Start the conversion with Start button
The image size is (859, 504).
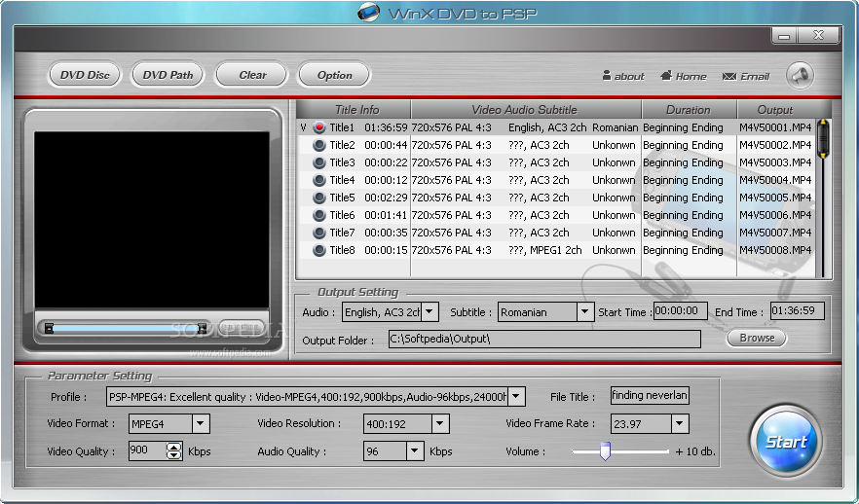click(x=786, y=441)
